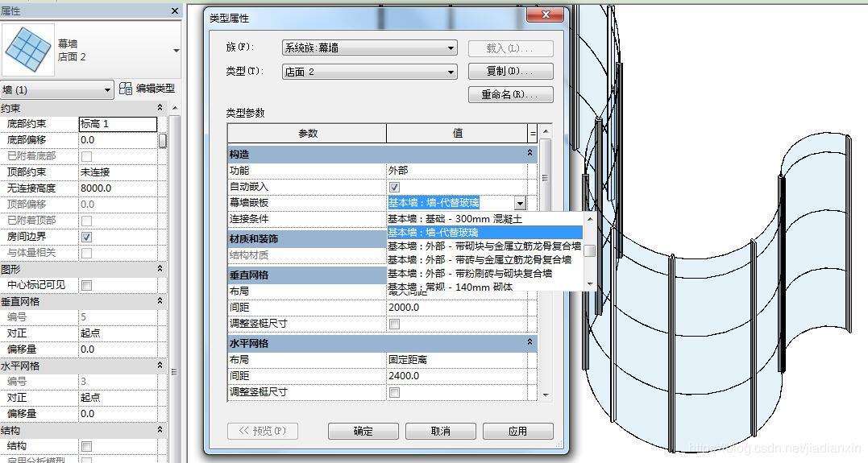
Task: Click the 底部偏移 value 0.0
Action: (118, 140)
